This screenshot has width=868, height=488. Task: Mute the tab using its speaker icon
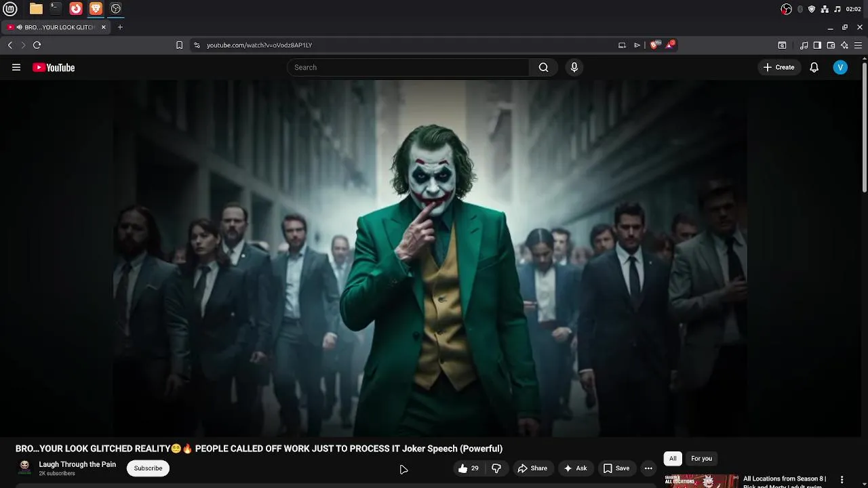point(19,27)
